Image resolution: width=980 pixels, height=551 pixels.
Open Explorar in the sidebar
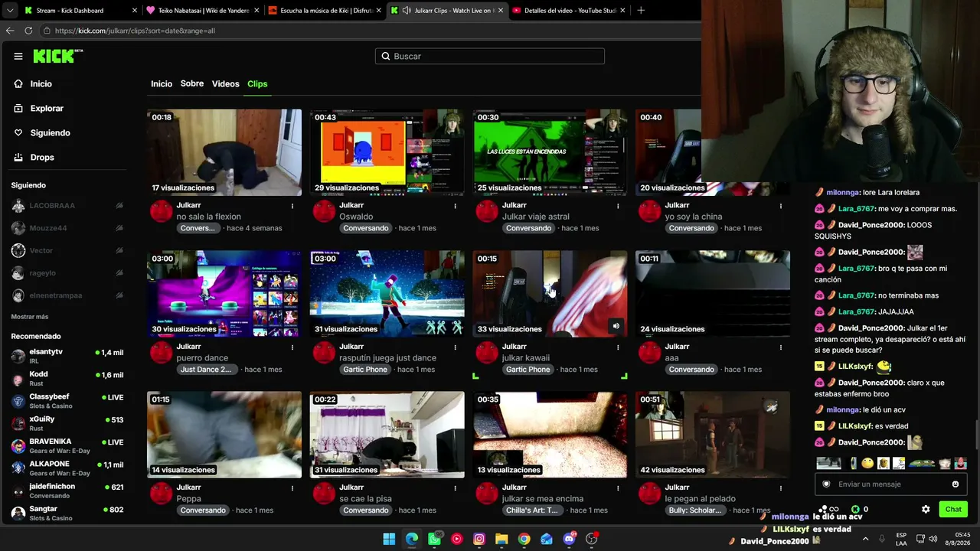39,108
